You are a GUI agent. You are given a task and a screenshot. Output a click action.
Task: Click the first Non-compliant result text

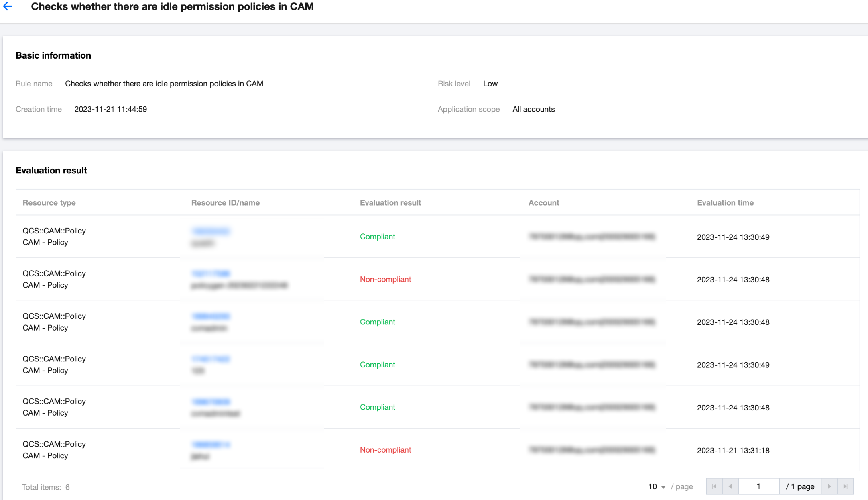385,279
